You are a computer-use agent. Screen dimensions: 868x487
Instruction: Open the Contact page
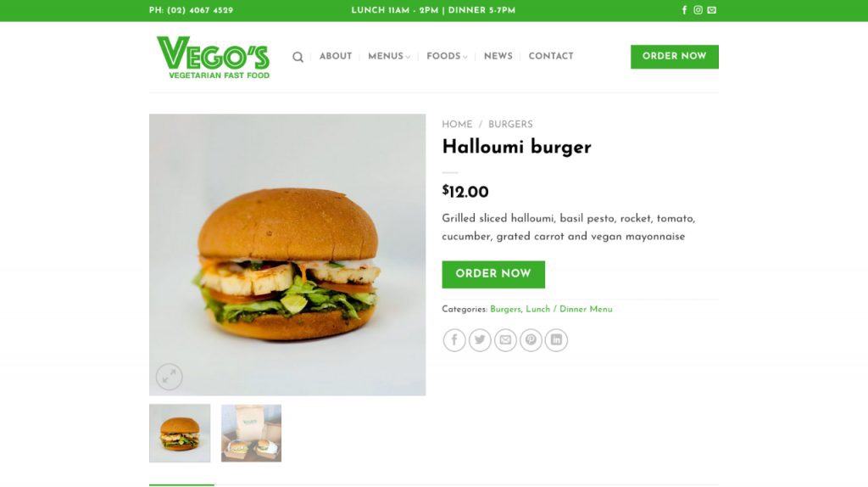point(551,56)
